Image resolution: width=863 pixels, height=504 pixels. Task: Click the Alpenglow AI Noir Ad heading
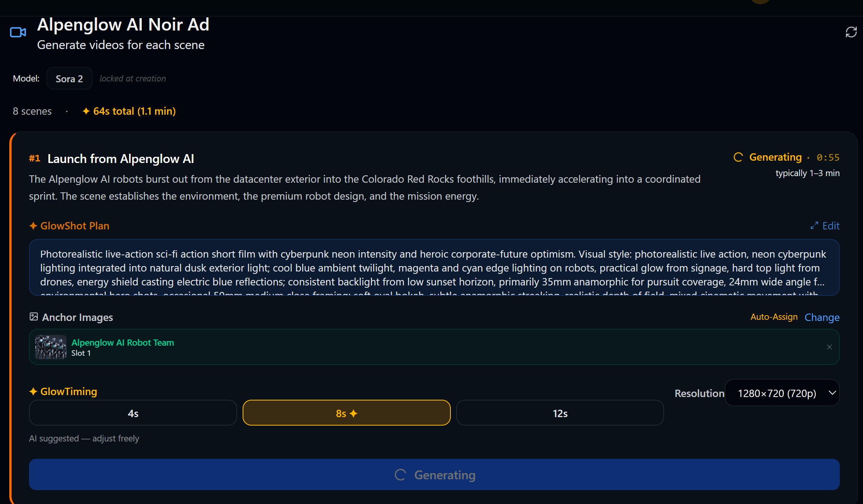pyautogui.click(x=123, y=25)
